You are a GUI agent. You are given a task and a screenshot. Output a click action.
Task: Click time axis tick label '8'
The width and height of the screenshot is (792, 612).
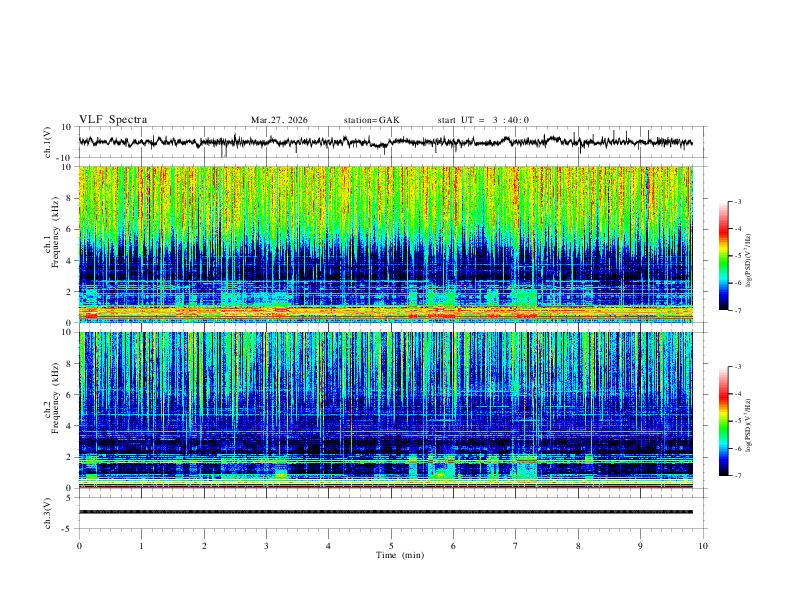(x=578, y=546)
